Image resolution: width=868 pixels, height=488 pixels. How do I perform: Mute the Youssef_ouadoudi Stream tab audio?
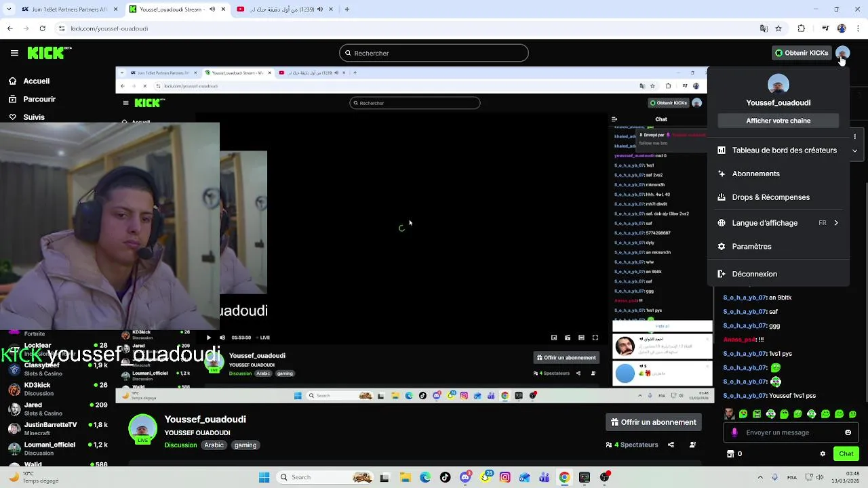tap(212, 9)
